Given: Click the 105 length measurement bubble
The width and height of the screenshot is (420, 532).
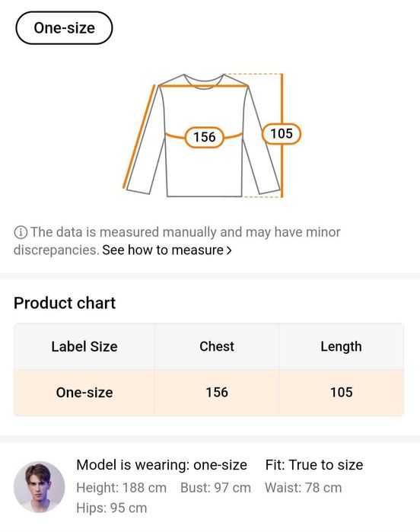Looking at the screenshot, I should (x=282, y=134).
